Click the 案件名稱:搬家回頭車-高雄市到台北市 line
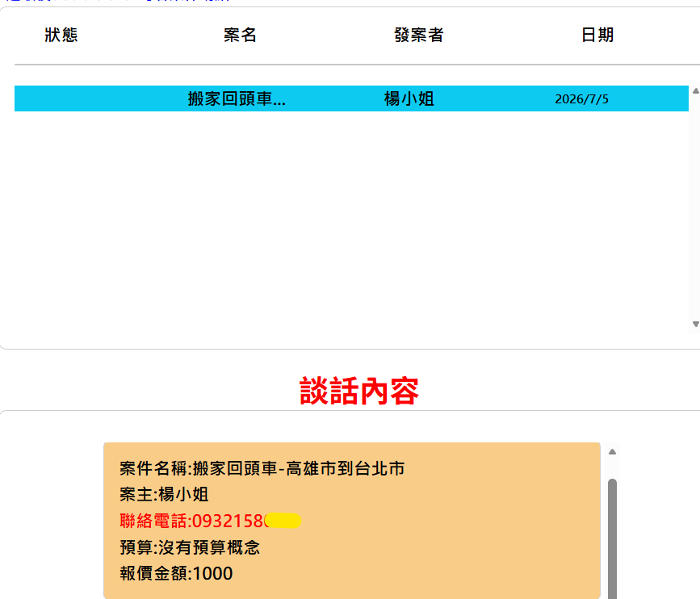The width and height of the screenshot is (700, 599). pos(262,469)
